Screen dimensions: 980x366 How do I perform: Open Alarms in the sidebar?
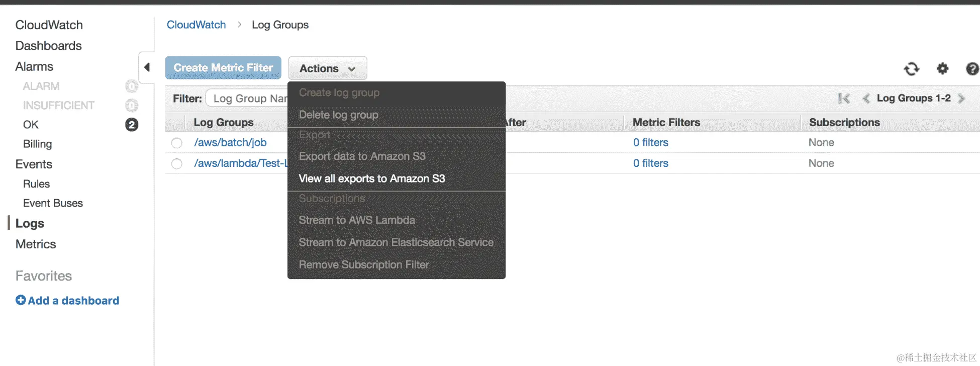[x=34, y=66]
